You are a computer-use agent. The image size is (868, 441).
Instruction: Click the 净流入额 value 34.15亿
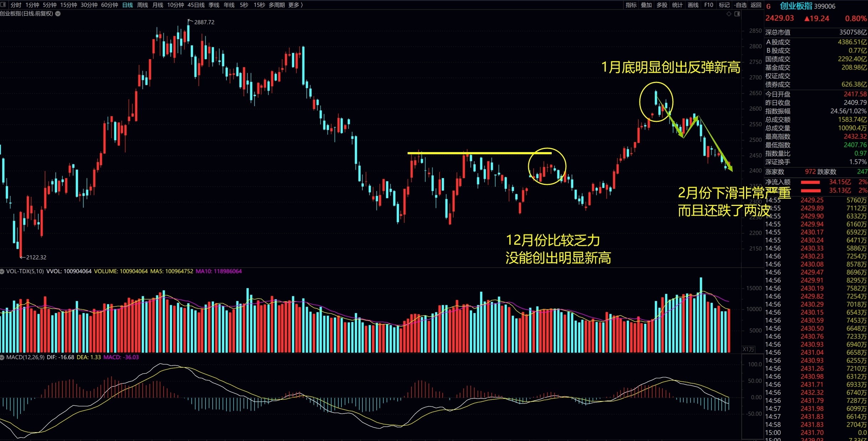tap(840, 182)
